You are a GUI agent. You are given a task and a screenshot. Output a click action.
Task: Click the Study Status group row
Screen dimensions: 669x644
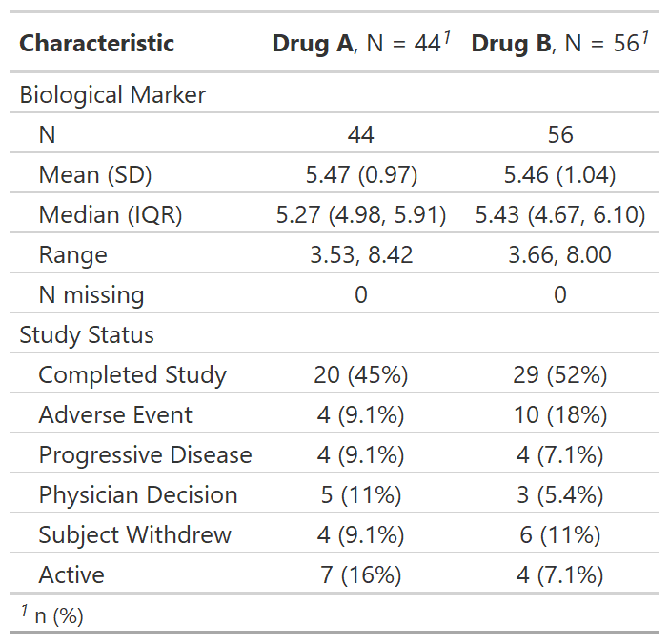87,334
